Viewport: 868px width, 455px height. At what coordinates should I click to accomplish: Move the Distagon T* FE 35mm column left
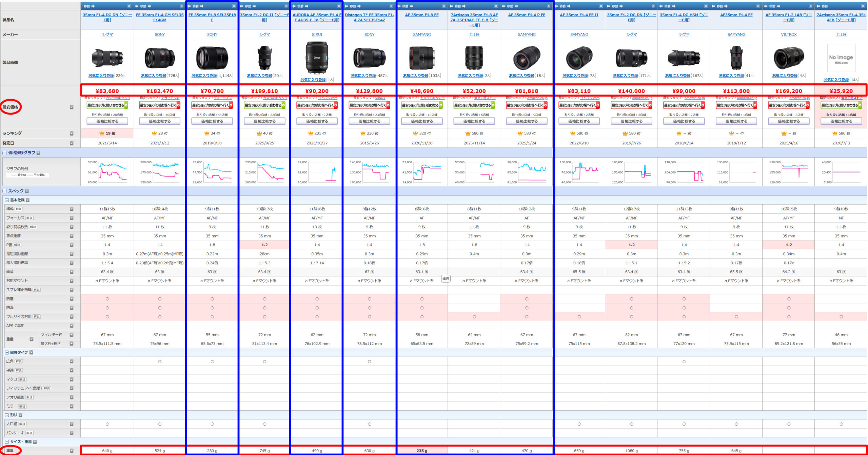pos(346,6)
